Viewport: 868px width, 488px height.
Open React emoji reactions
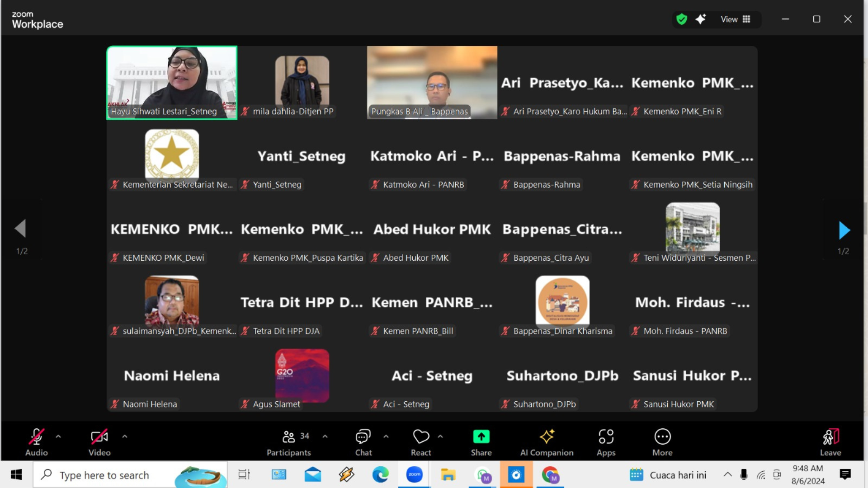421,442
